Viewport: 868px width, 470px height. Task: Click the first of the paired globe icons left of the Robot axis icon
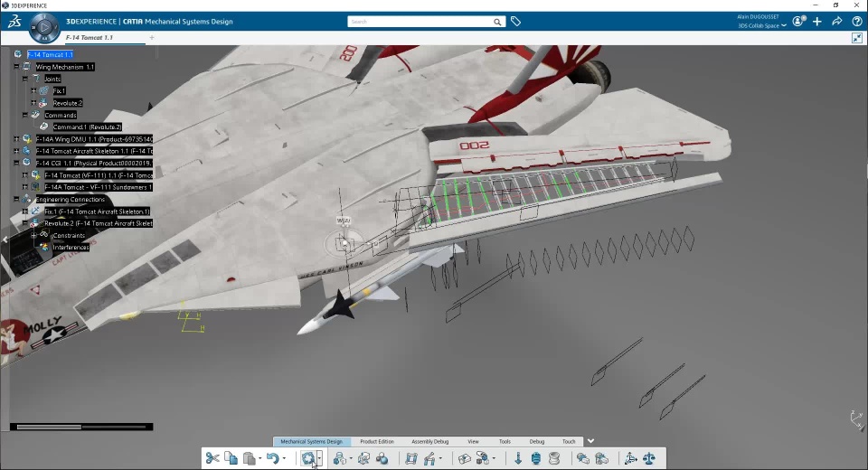pyautogui.click(x=583, y=458)
